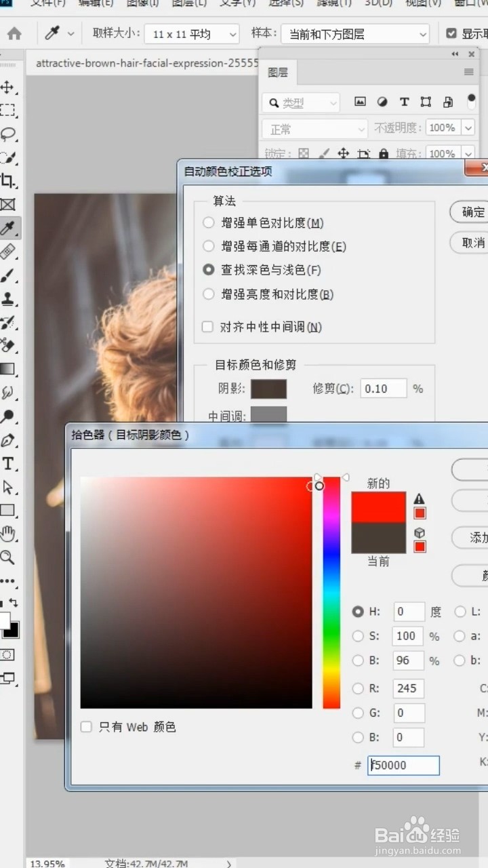Toggle the layer filter on/off switch
This screenshot has width=488, height=868.
[x=471, y=102]
